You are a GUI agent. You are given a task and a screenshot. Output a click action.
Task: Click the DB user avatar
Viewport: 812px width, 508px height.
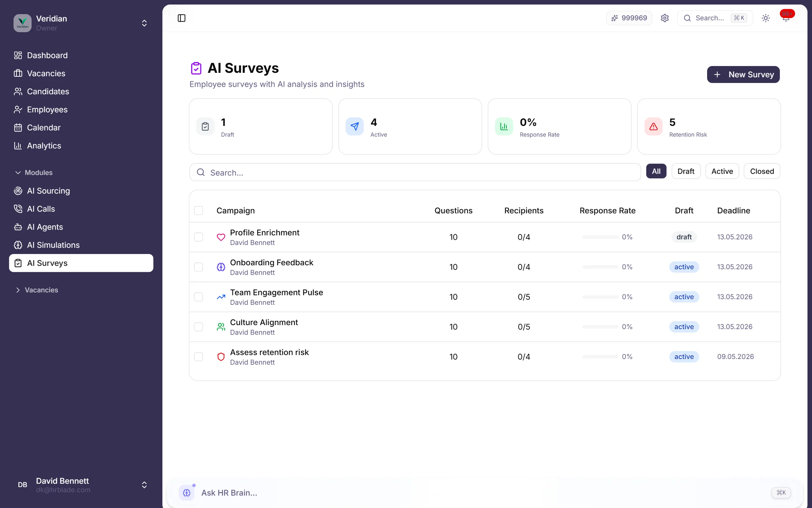coord(22,485)
